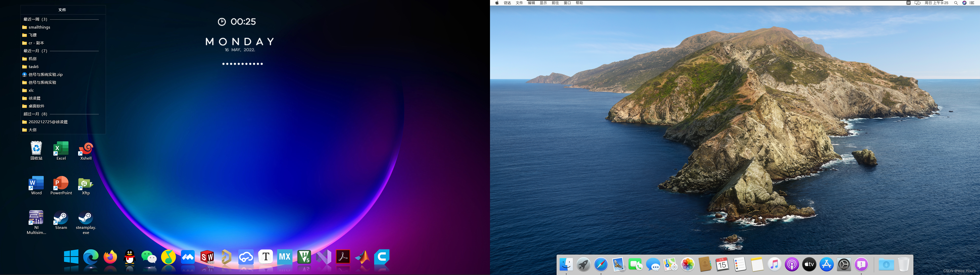The image size is (980, 275).
Task: Launch Safari in the macOS dock
Action: (601, 264)
